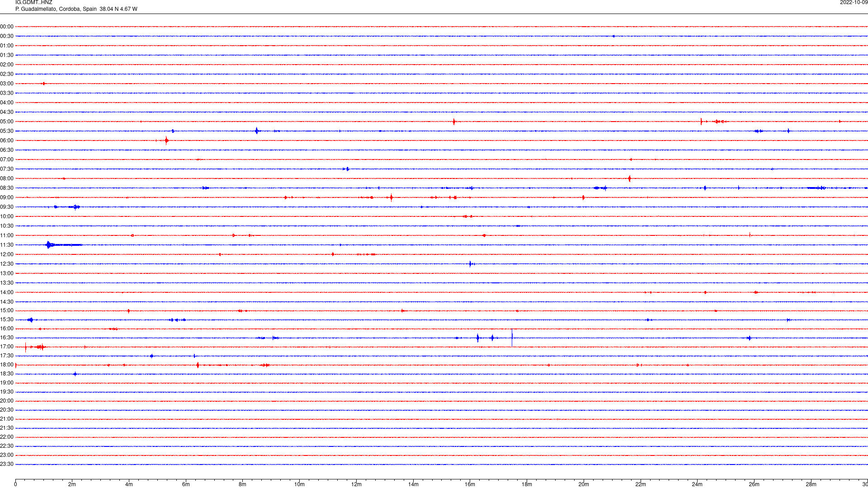Click the date 2022-10-09

pyautogui.click(x=854, y=3)
